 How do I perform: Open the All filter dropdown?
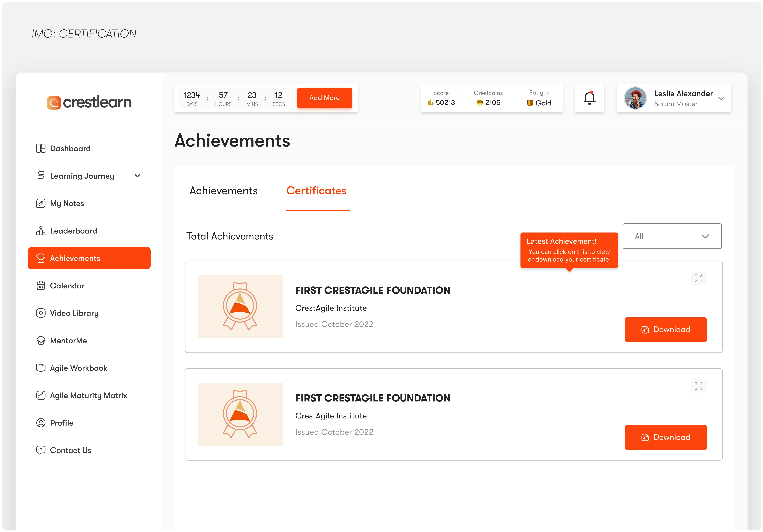tap(672, 236)
